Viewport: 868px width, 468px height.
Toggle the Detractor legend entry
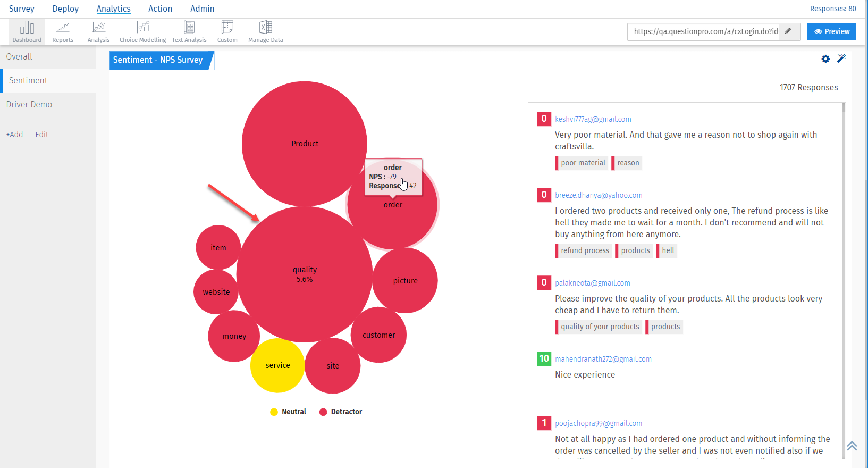click(x=341, y=412)
